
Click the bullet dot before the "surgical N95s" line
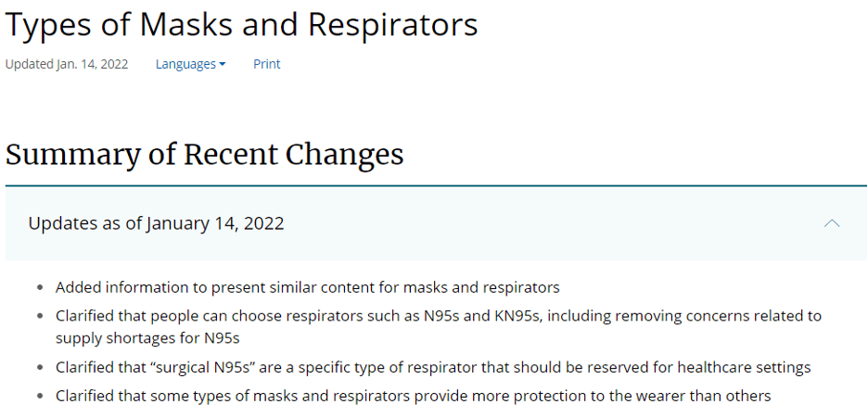click(38, 368)
